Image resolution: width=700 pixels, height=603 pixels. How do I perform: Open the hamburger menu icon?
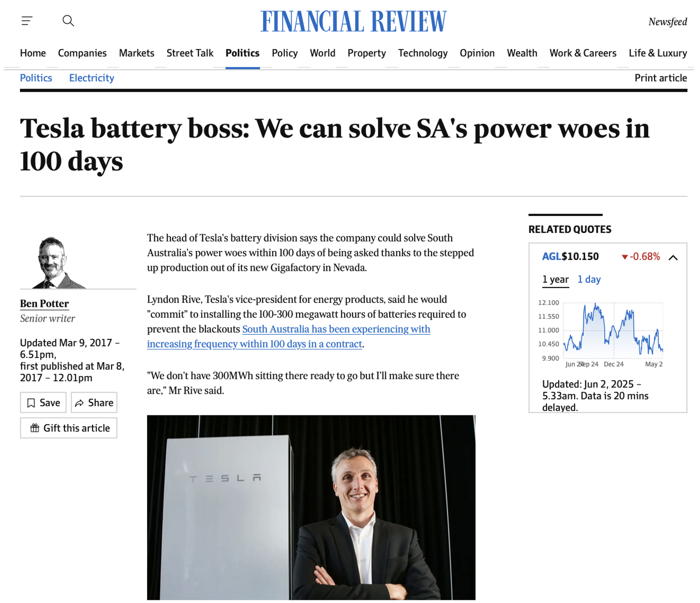click(27, 21)
